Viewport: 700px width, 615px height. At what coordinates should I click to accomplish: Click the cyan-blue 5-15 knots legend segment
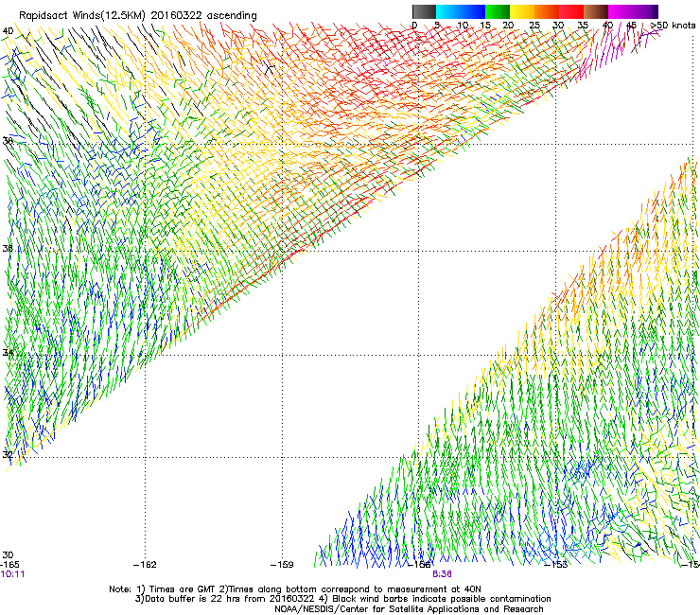[461, 11]
